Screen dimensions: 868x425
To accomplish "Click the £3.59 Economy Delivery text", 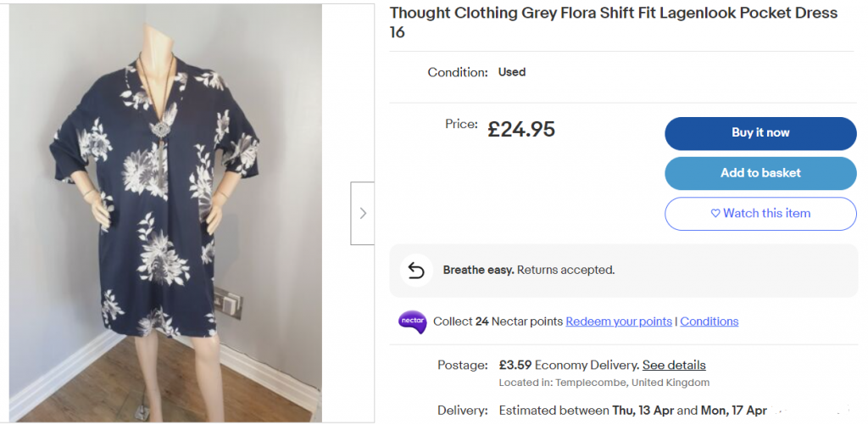I will point(568,365).
